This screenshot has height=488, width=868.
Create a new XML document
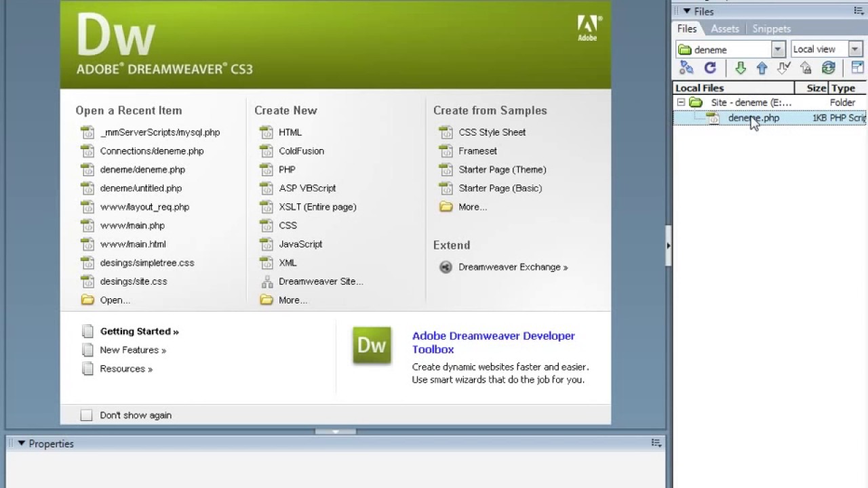pyautogui.click(x=288, y=263)
